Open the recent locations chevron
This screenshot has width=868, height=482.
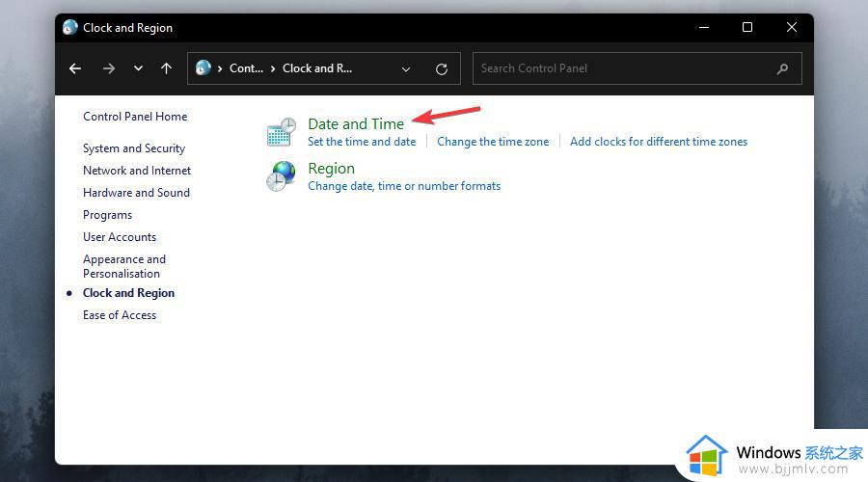tap(138, 68)
